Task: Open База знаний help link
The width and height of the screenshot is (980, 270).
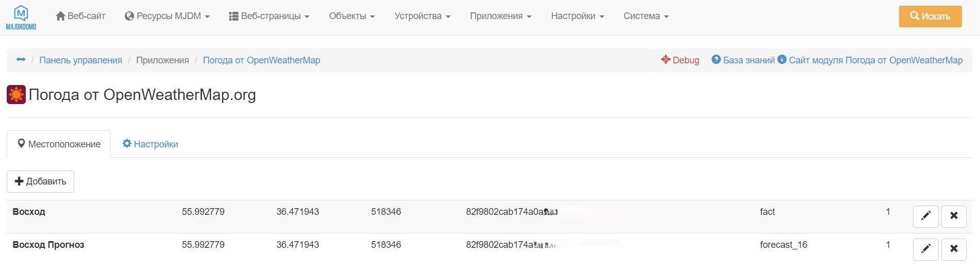Action: (x=743, y=60)
